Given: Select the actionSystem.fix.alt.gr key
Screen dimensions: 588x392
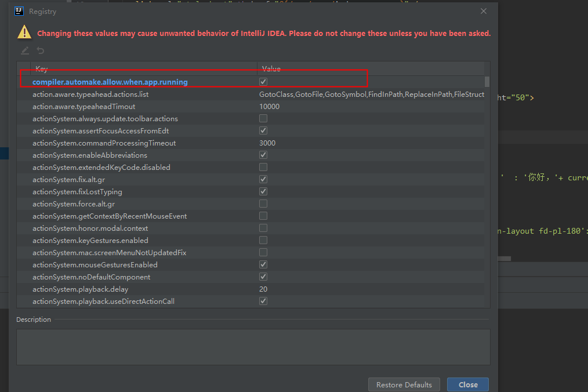Looking at the screenshot, I should pos(68,180).
